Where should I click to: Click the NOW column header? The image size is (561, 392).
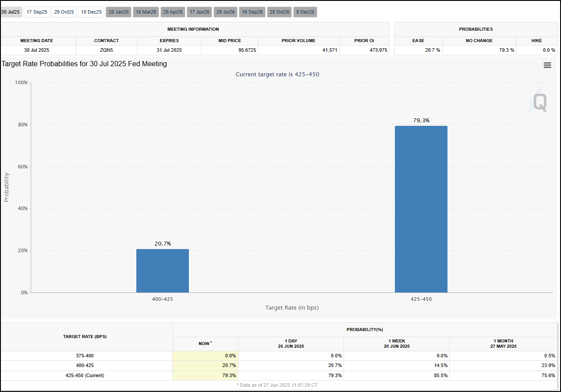(x=205, y=344)
